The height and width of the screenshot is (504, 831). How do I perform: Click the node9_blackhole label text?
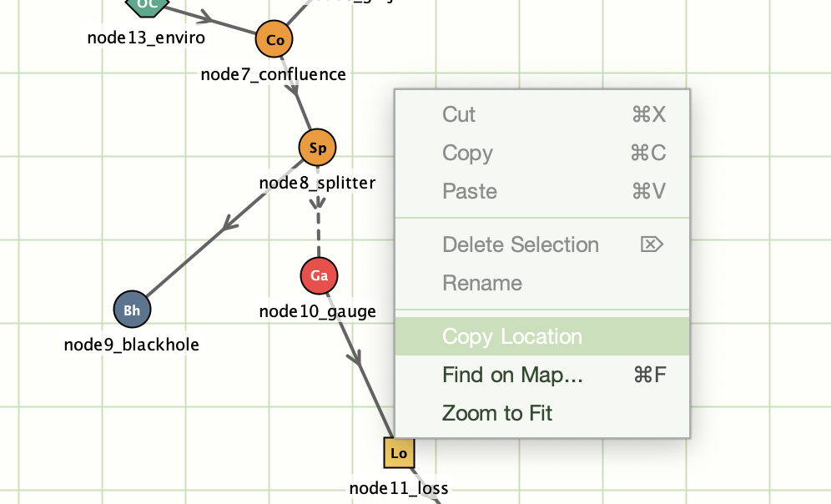pos(132,345)
